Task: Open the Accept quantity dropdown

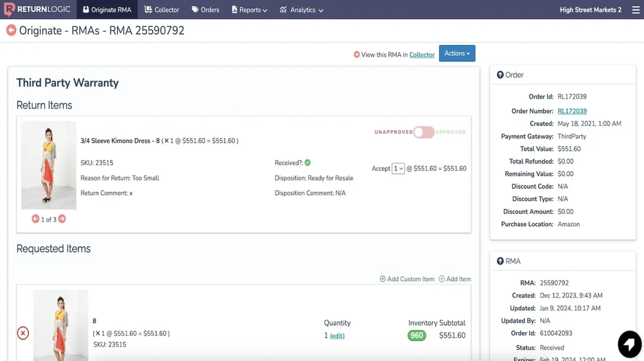Action: [x=398, y=169]
